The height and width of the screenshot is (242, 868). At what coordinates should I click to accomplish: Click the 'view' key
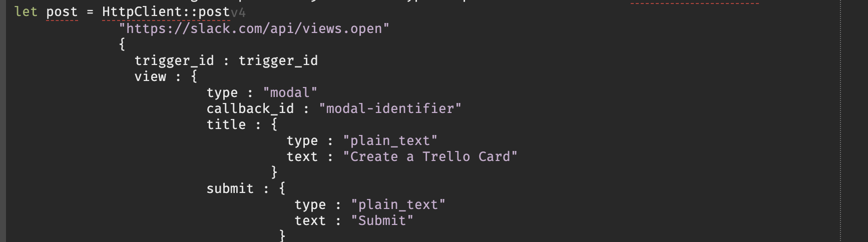(150, 76)
